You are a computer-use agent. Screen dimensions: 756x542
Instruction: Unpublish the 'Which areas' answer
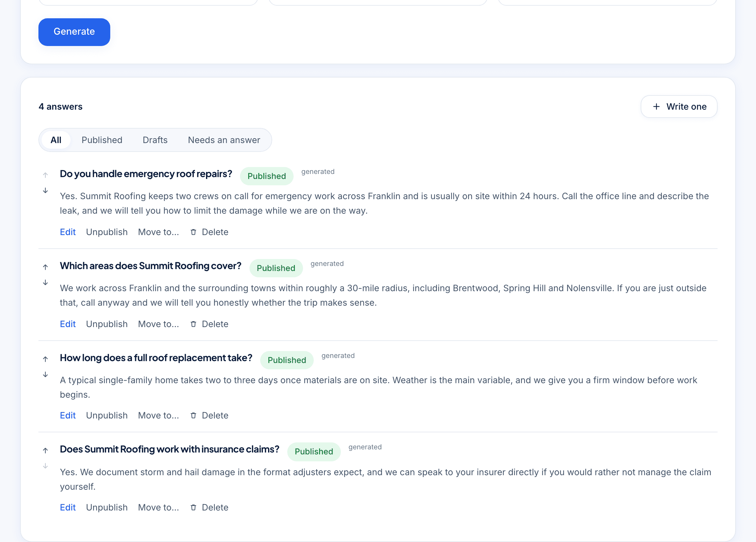[107, 324]
